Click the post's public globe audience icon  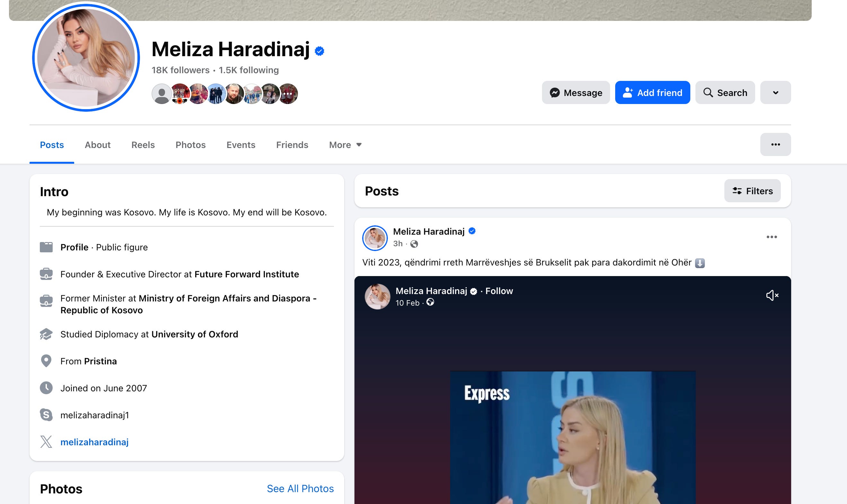414,244
